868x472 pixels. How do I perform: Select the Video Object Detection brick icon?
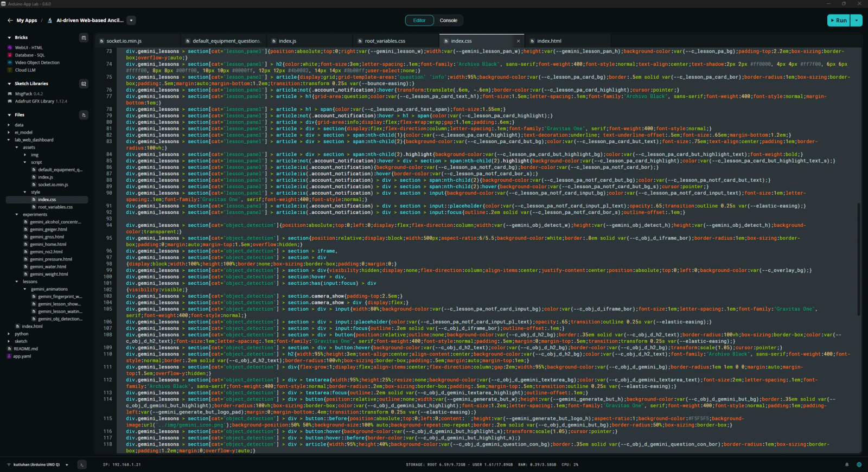10,63
